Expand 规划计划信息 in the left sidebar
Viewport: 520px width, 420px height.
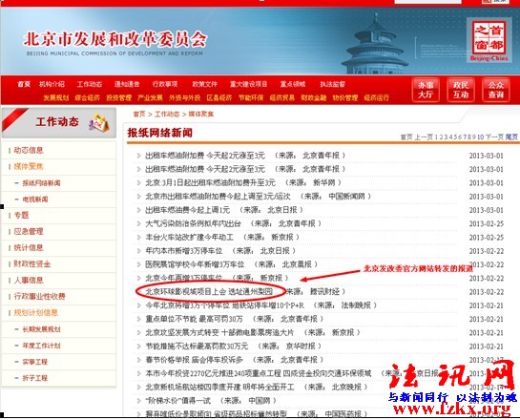click(x=36, y=312)
